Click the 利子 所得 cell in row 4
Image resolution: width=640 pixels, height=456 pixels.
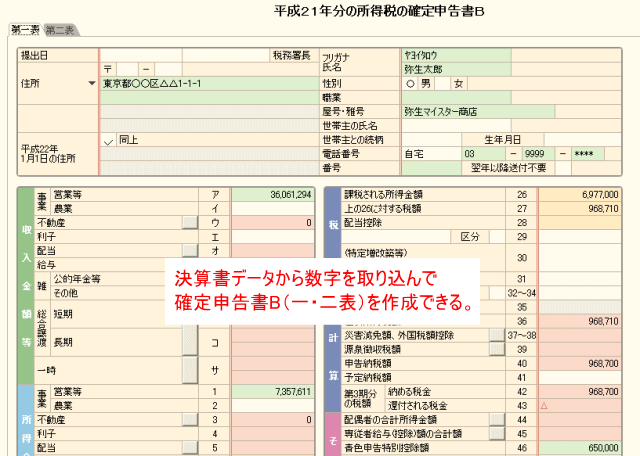point(273,434)
